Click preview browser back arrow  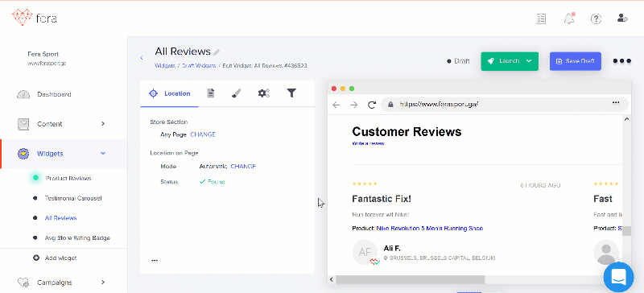[x=336, y=105]
